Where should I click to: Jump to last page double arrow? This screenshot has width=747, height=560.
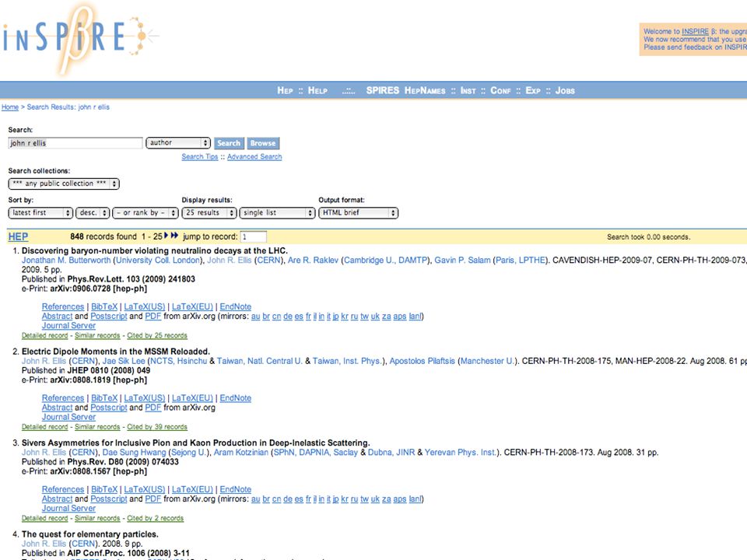tap(174, 236)
